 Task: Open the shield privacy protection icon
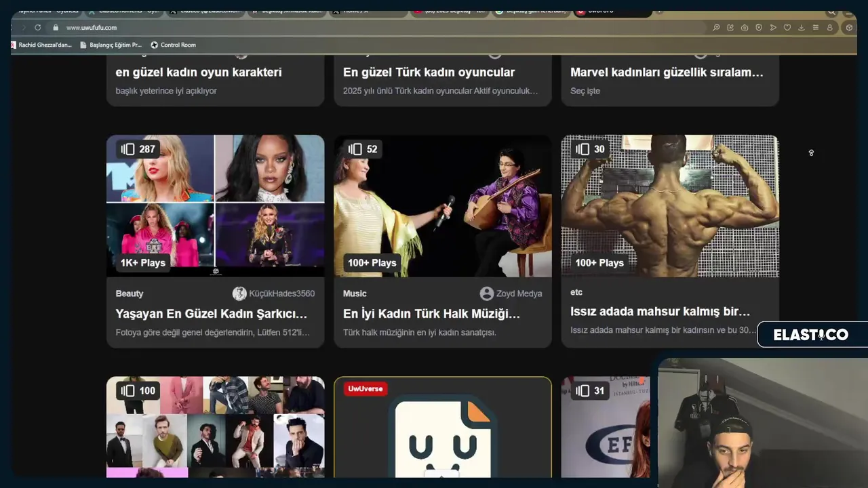click(x=759, y=28)
